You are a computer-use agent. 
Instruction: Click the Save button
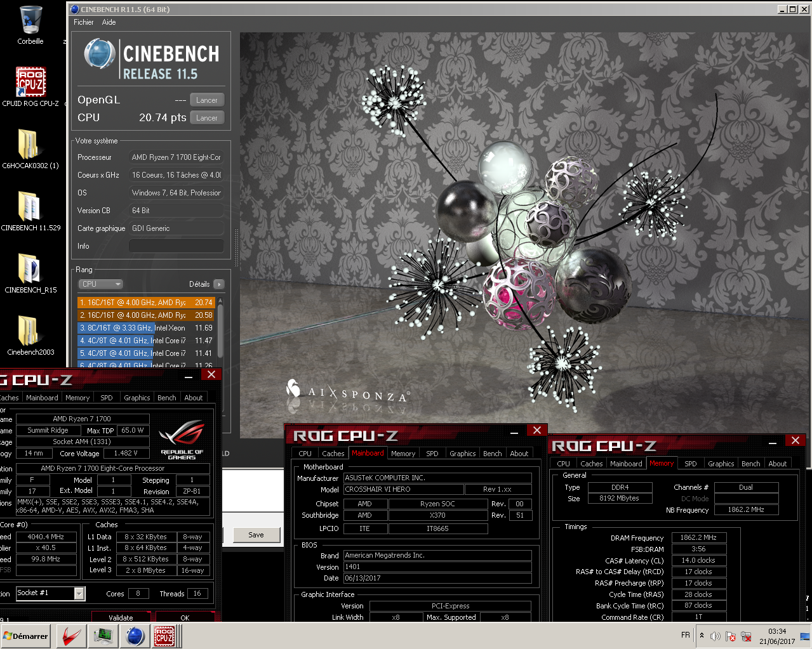[x=256, y=535]
